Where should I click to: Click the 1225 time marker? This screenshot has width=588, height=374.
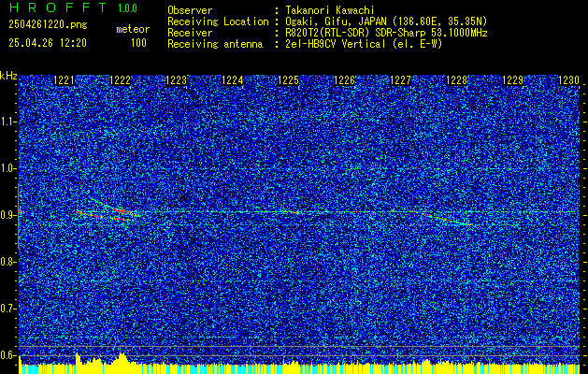click(288, 80)
